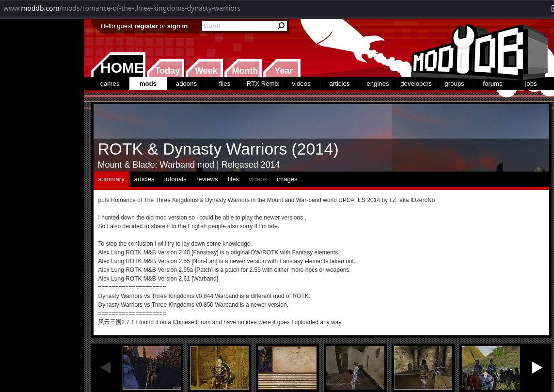Image resolution: width=554 pixels, height=392 pixels.
Task: Open the articles item in the main navigation bar
Action: pos(340,84)
